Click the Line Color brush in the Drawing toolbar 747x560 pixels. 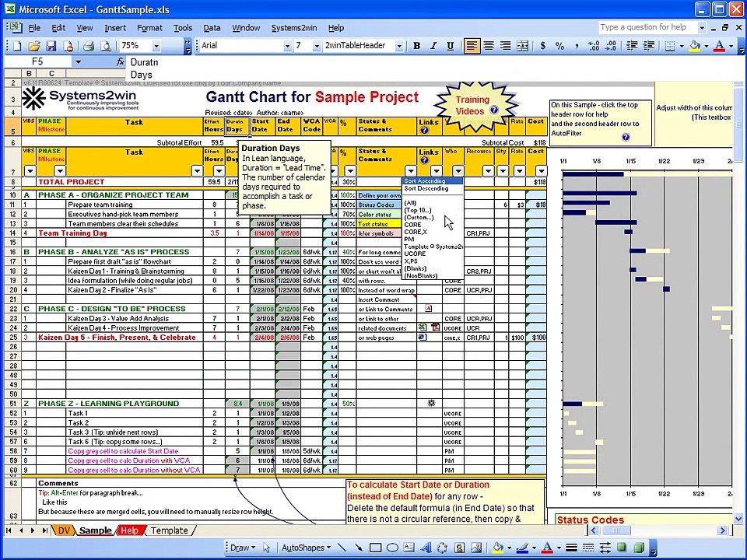click(522, 548)
